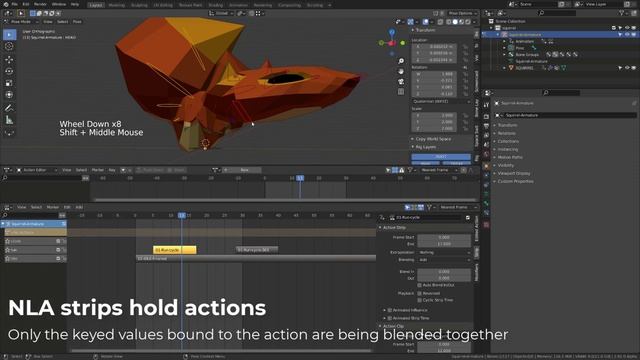This screenshot has height=360, width=640.
Task: Enable the Animated Strip Time checkbox
Action: tap(390, 318)
